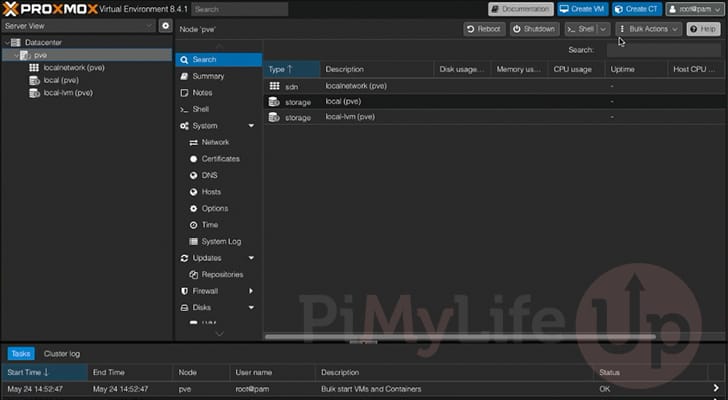Click the pve node icon in tree

tap(25, 55)
